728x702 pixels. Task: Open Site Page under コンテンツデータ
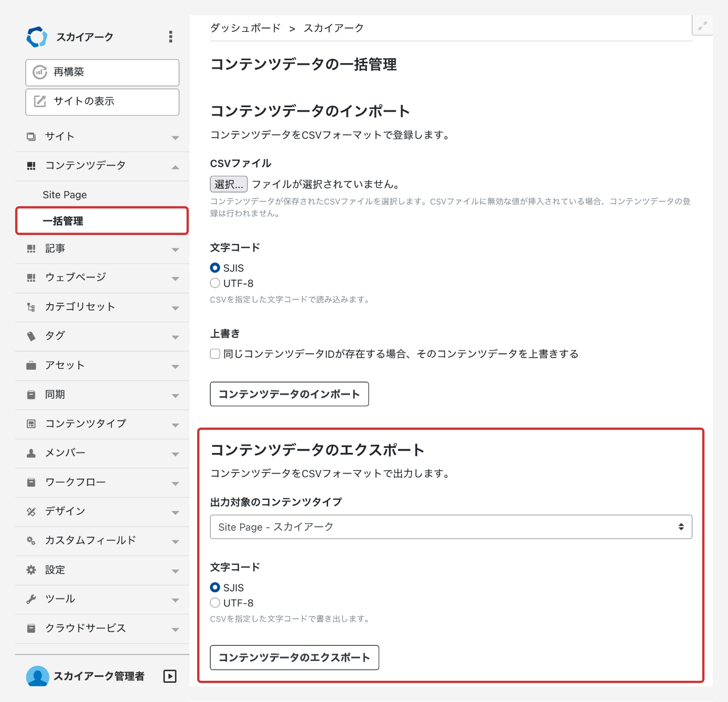pos(65,195)
